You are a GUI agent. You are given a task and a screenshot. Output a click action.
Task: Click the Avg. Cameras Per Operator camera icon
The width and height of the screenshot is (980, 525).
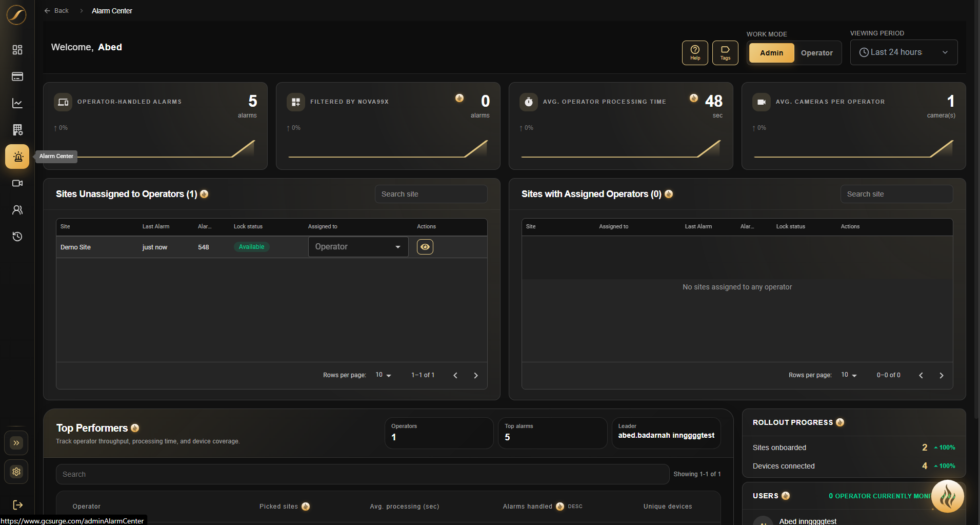762,102
